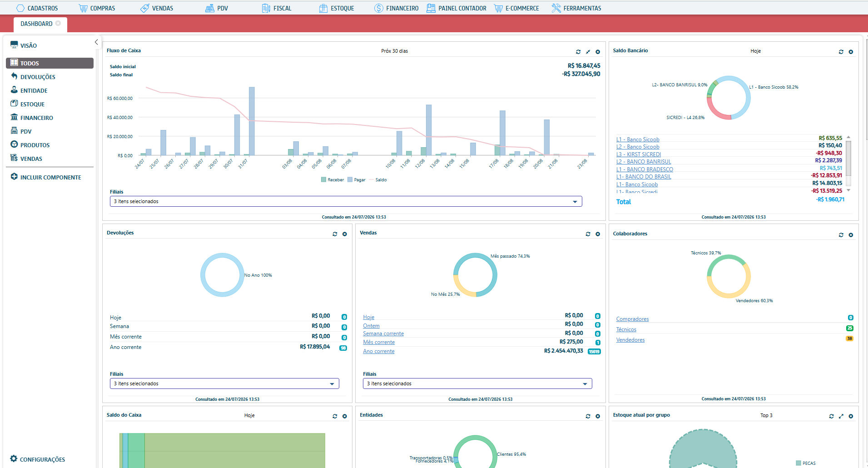Open Produtos in the sidebar
The width and height of the screenshot is (868, 468).
click(x=30, y=145)
